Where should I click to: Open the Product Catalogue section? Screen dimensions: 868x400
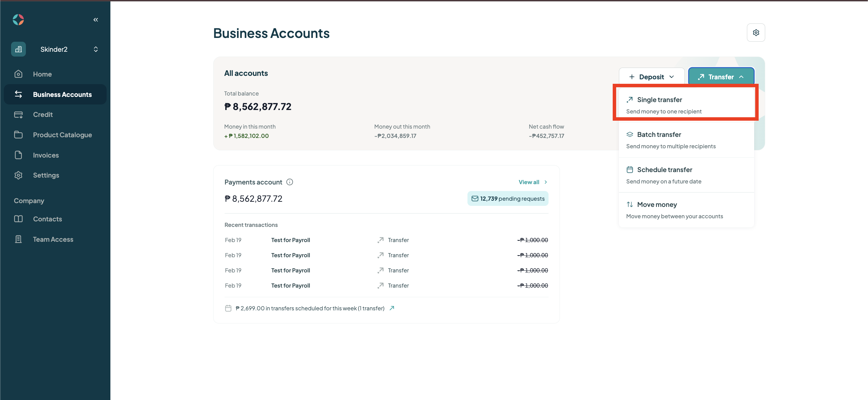pyautogui.click(x=55, y=135)
